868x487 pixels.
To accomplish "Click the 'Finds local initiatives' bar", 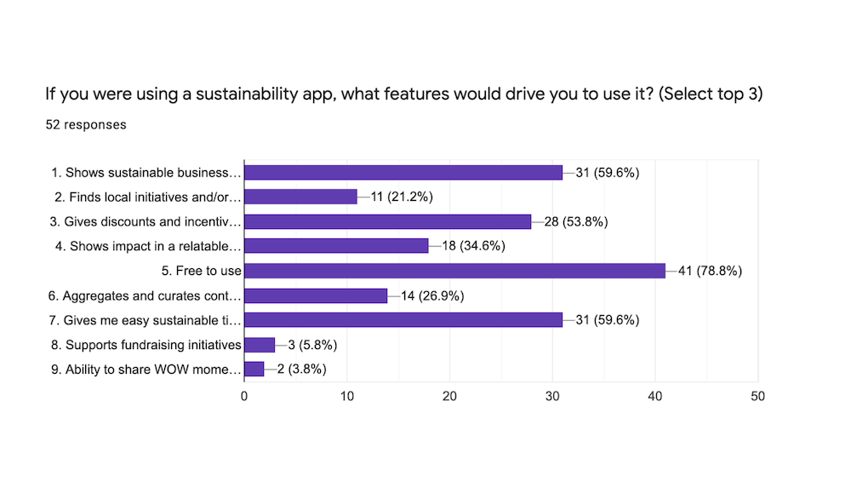I will [300, 197].
